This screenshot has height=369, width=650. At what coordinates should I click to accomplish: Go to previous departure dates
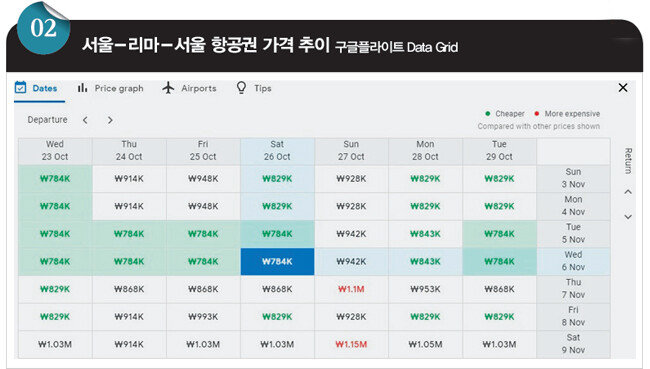click(85, 120)
